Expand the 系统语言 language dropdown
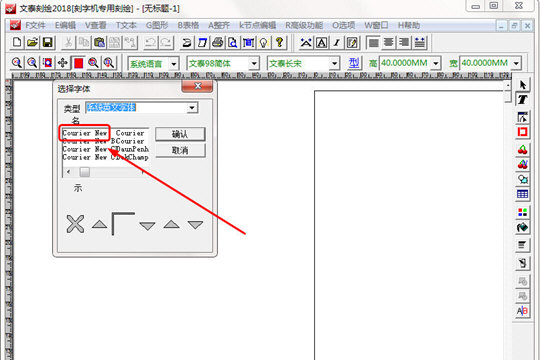This screenshot has width=540, height=360. (x=174, y=64)
